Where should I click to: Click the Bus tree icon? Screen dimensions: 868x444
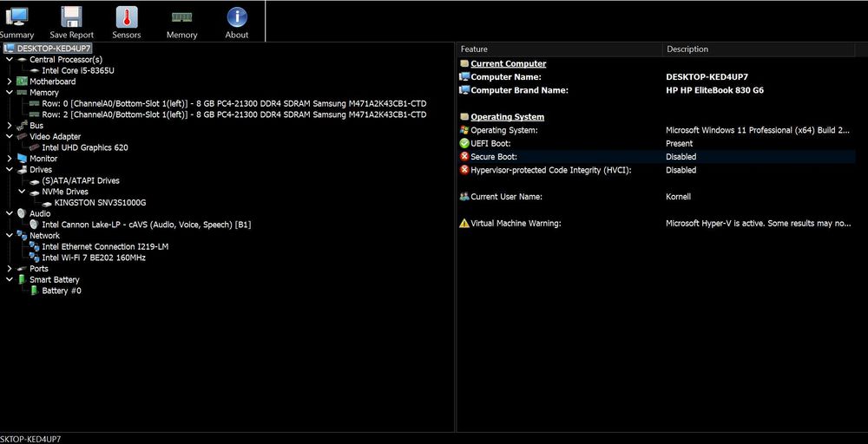(23, 126)
